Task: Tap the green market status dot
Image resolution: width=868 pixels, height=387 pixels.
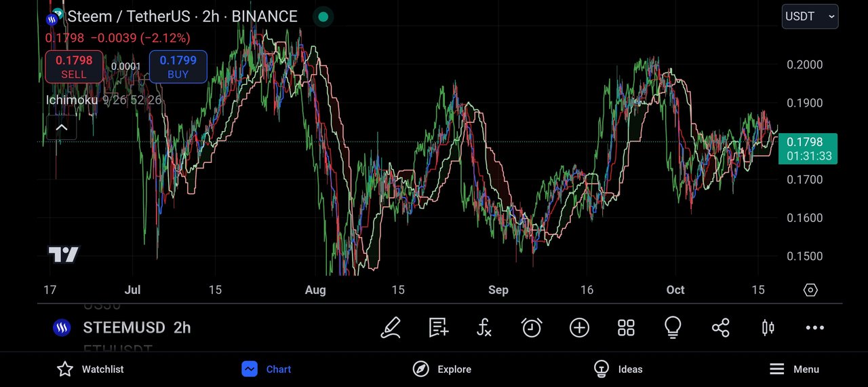Action: point(323,16)
